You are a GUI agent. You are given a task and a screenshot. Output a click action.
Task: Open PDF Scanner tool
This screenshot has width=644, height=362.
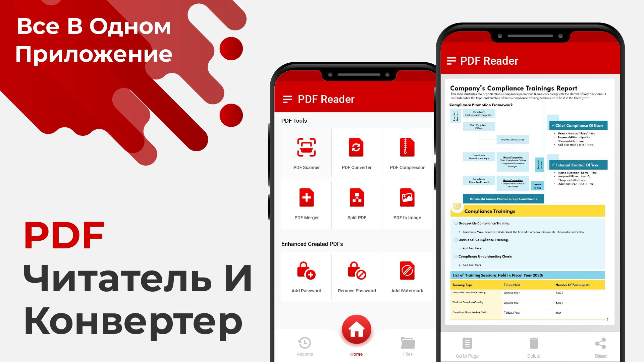point(306,154)
